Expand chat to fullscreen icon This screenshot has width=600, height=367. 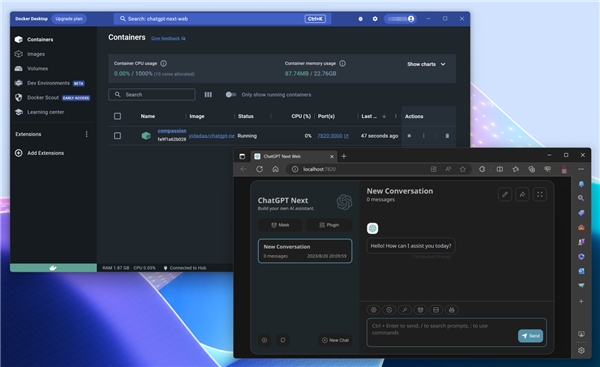tap(540, 194)
